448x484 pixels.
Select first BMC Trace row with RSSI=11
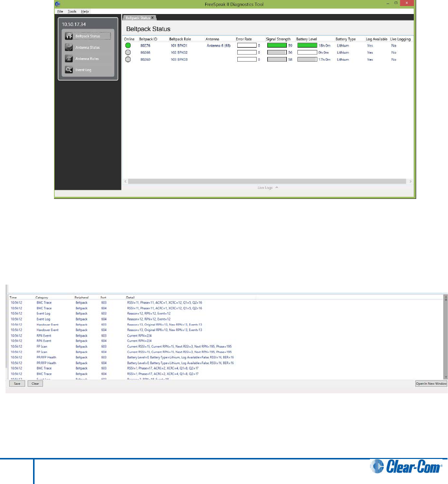226,303
